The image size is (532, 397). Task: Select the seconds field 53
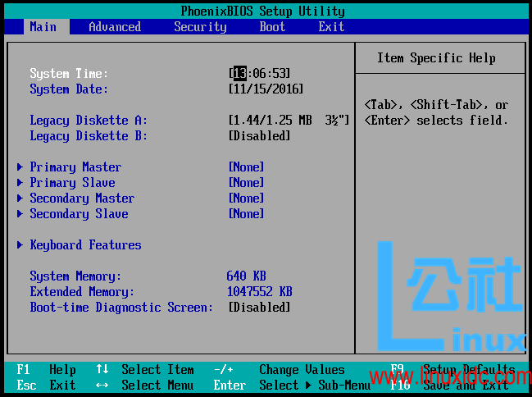pyautogui.click(x=280, y=73)
